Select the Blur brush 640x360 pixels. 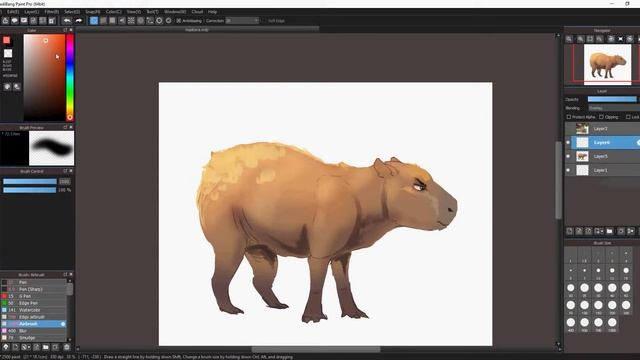(x=33, y=331)
